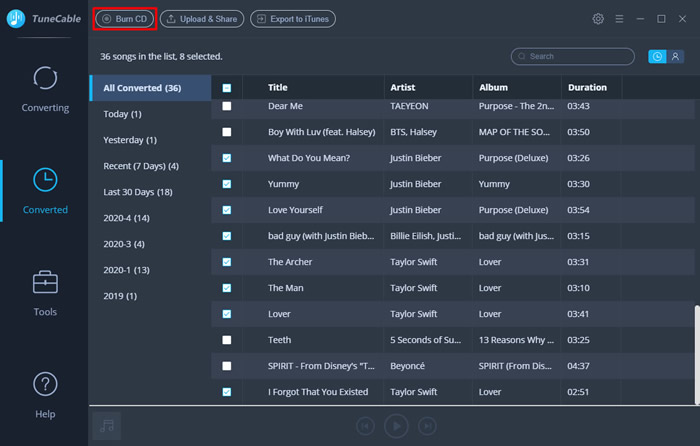Click the Burn CD button
Screen dimensions: 700x446
[x=125, y=19]
